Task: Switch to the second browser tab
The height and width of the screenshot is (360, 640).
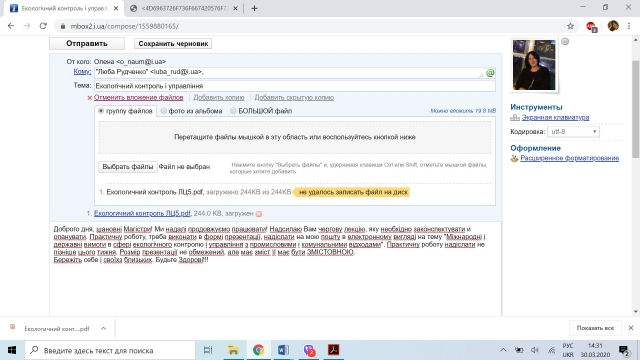Action: [184, 8]
